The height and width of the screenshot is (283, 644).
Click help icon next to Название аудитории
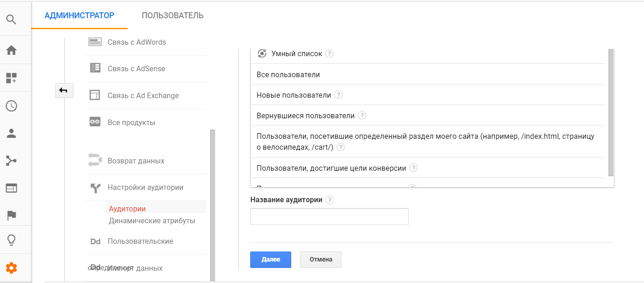(330, 200)
